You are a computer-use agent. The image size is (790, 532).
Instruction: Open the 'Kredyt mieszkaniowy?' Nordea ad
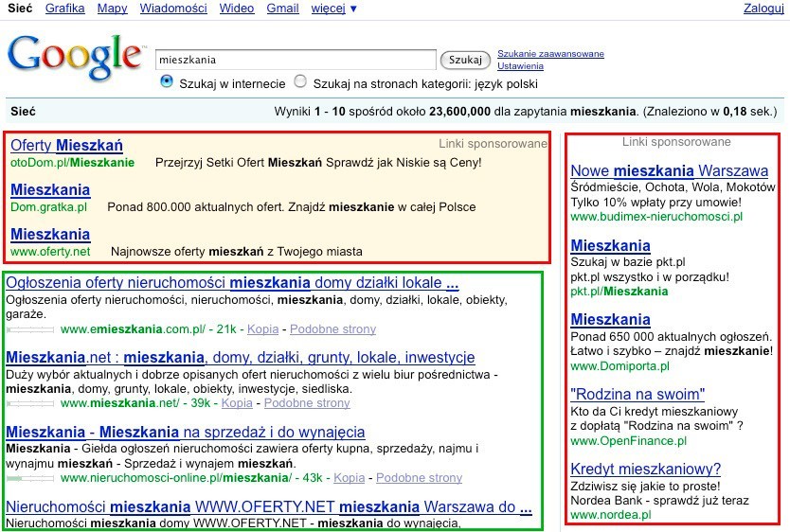coord(646,469)
